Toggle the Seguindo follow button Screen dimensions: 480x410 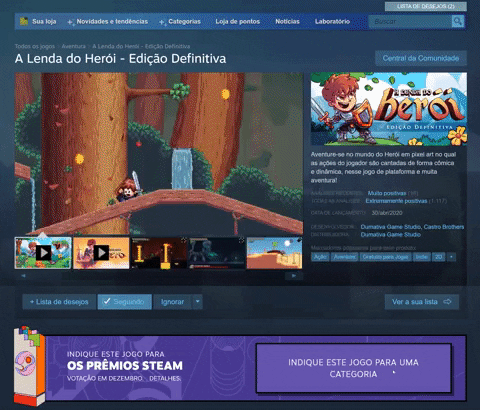click(124, 302)
